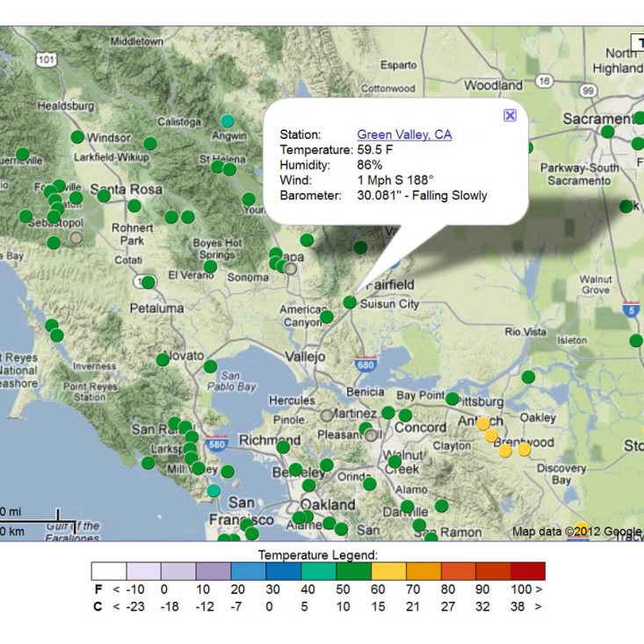Click the white below -10 F legend swatch
Image resolution: width=644 pixels, height=644 pixels.
(109, 571)
